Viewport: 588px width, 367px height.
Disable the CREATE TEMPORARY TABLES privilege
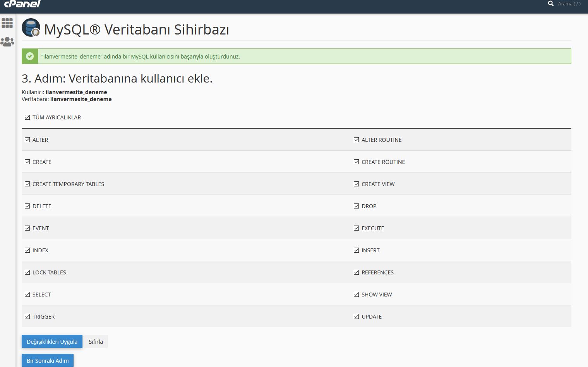tap(27, 184)
